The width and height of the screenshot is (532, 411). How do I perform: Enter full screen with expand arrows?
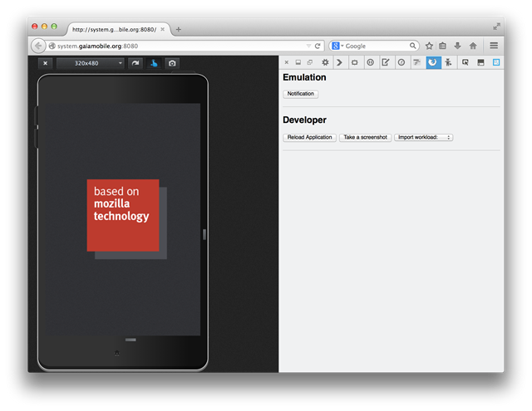[x=496, y=27]
